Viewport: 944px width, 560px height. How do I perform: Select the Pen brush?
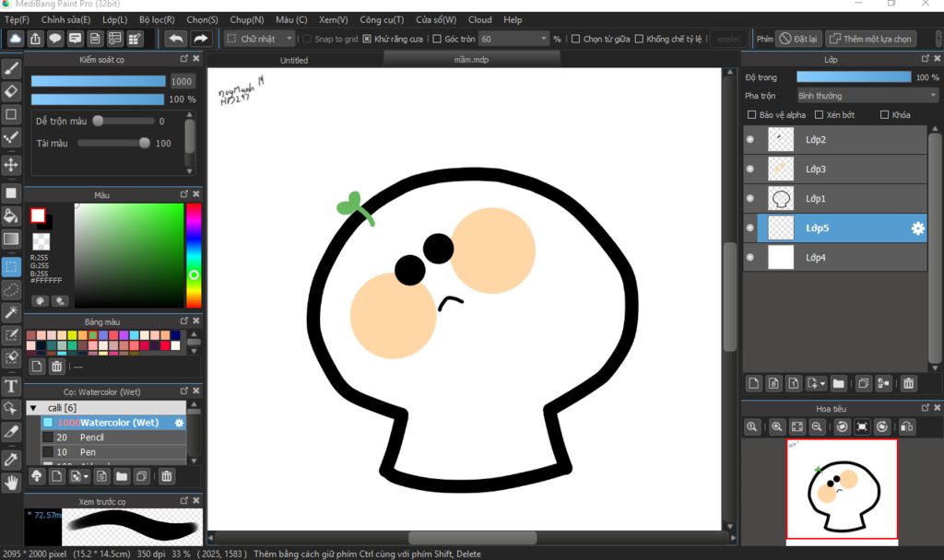113,452
